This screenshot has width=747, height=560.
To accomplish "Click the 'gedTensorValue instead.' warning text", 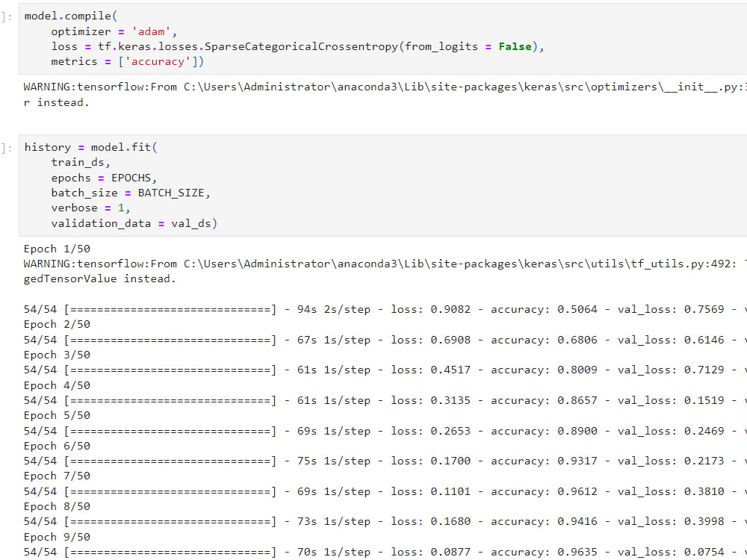I will click(x=99, y=279).
